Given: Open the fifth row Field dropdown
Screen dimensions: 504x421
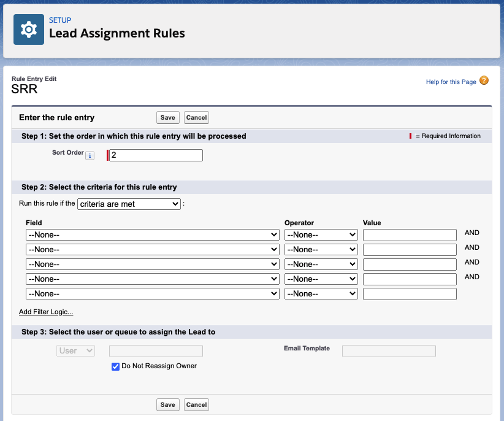Looking at the screenshot, I should (x=152, y=293).
